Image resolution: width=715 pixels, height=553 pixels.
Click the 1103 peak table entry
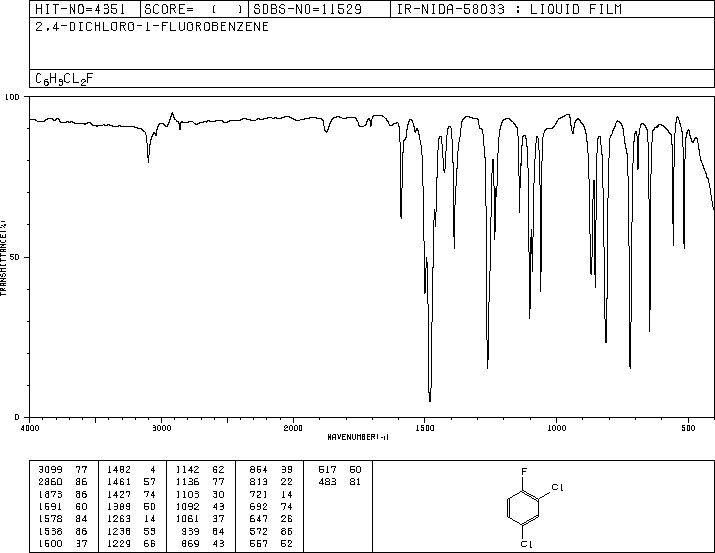tap(200, 494)
